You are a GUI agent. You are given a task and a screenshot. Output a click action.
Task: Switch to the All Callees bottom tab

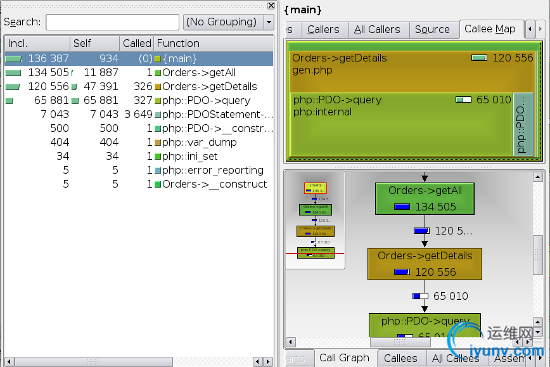coord(456,358)
